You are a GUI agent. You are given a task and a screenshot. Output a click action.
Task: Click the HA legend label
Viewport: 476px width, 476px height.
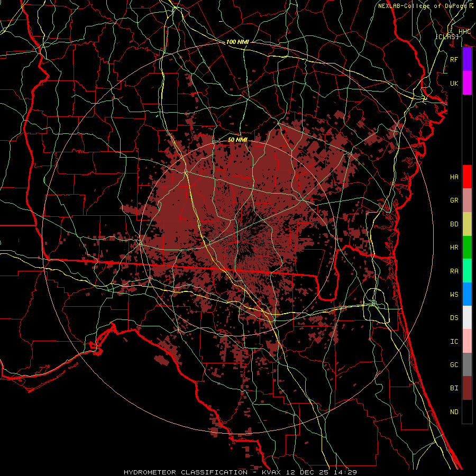tap(454, 177)
